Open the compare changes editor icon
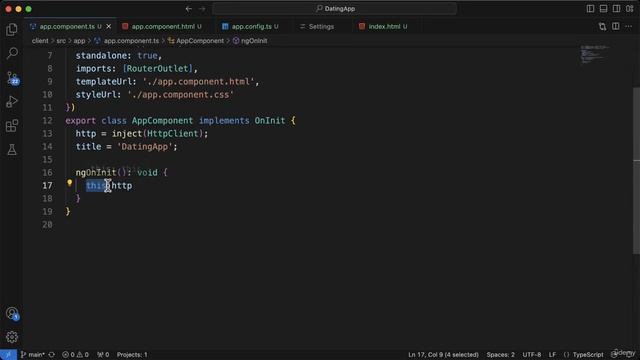 (x=602, y=27)
